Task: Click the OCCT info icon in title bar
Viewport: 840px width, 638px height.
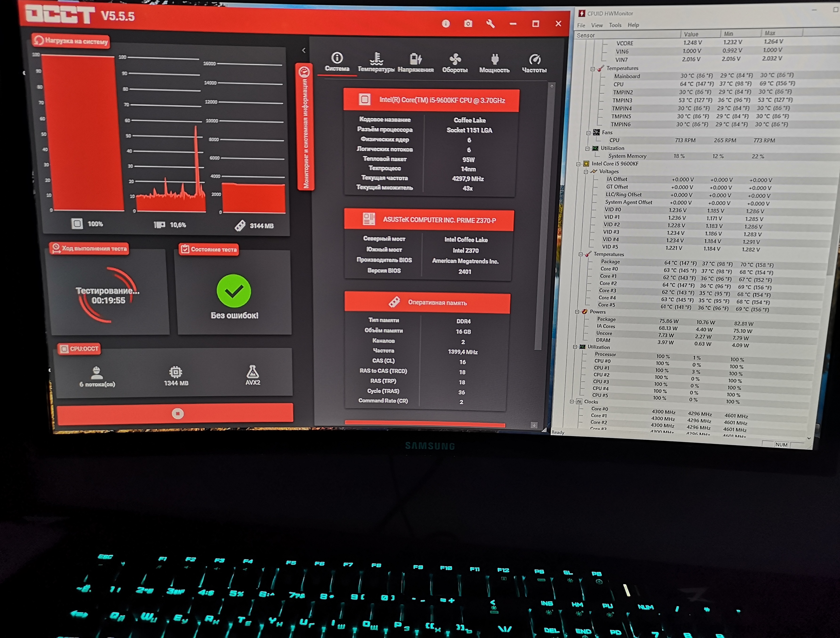Action: [446, 24]
